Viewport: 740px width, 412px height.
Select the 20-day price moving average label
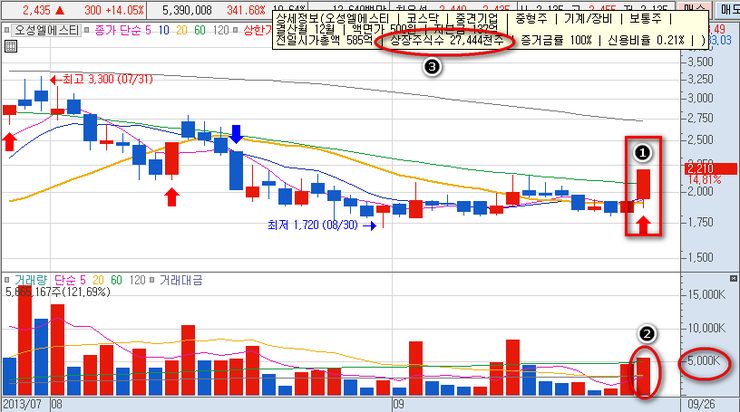point(182,30)
